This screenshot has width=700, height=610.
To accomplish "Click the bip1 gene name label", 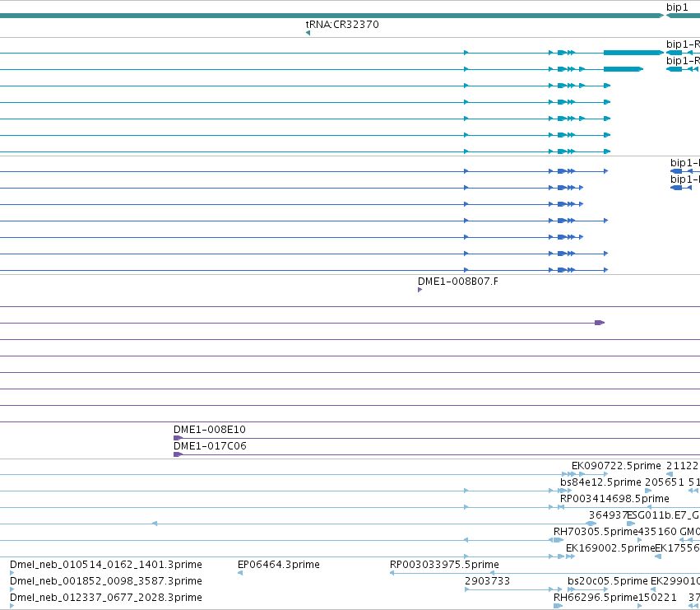I will pyautogui.click(x=677, y=7).
